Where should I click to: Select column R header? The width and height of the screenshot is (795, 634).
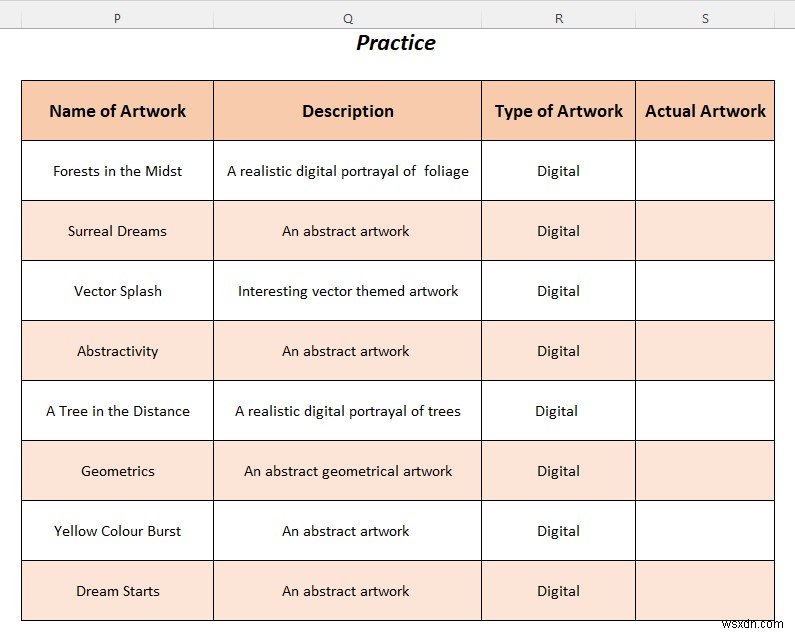coord(558,19)
